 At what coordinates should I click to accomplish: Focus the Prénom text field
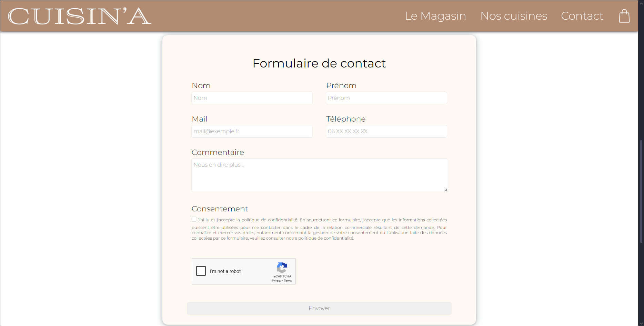[386, 98]
